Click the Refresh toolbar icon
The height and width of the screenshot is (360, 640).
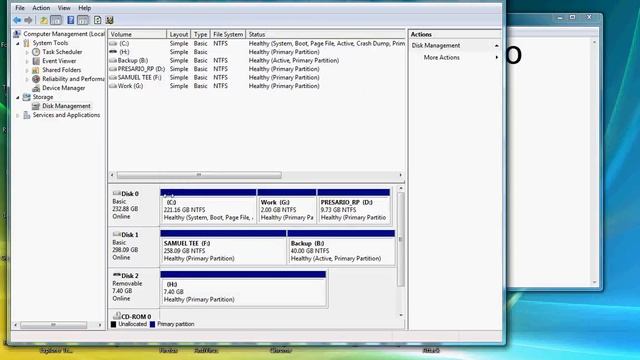98,20
